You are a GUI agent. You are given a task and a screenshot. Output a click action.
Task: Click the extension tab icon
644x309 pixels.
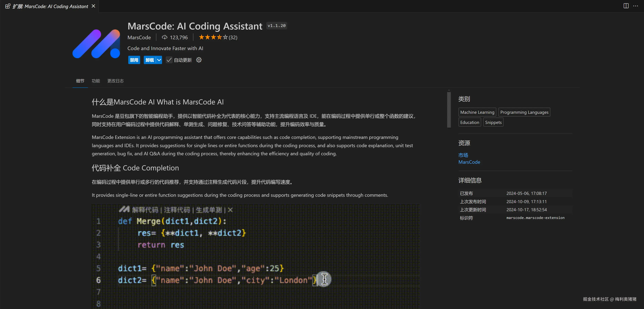click(x=8, y=6)
